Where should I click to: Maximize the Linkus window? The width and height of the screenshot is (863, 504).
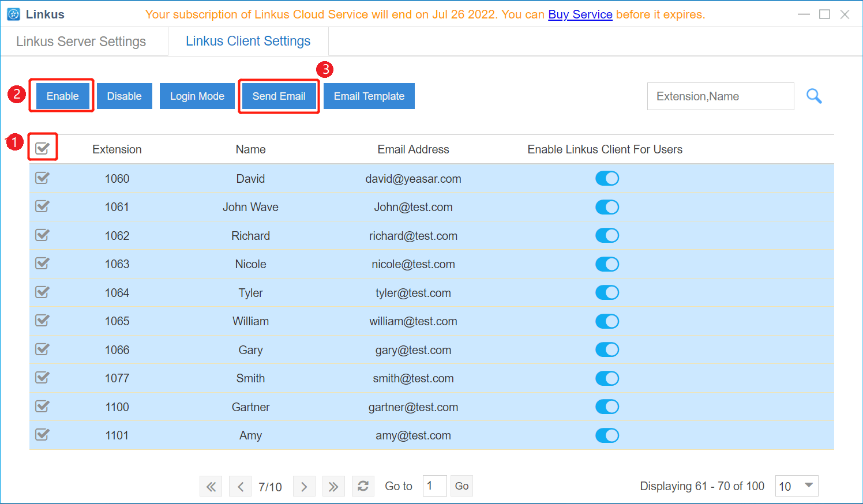(x=824, y=14)
